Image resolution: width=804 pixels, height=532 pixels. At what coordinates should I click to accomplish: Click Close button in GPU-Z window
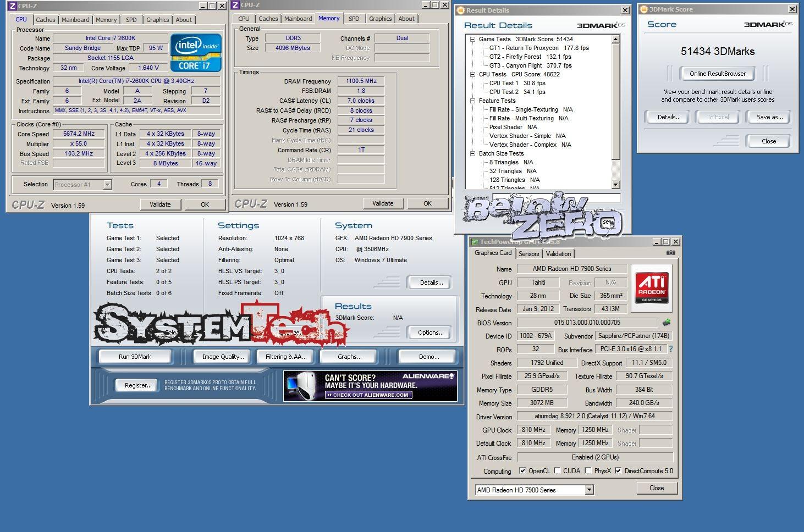pyautogui.click(x=657, y=488)
